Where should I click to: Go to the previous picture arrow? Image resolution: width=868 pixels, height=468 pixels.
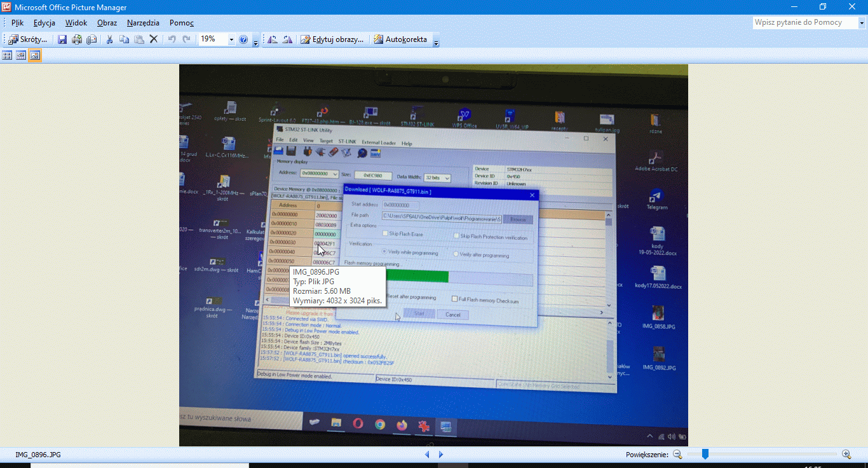point(427,455)
